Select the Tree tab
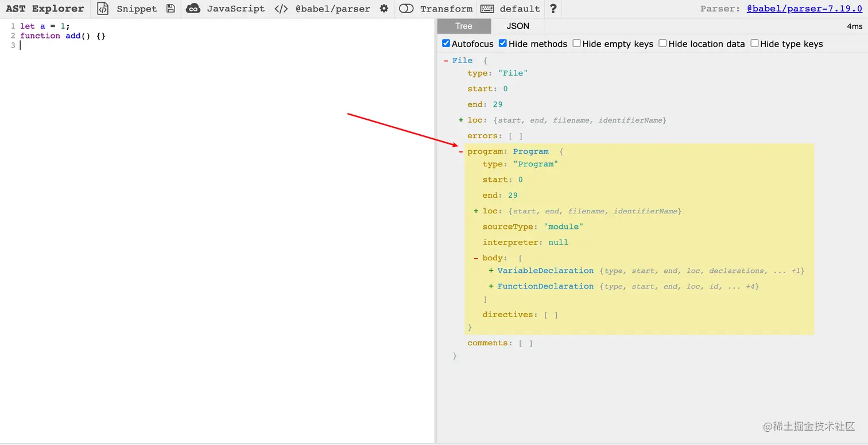Viewport: 868px width, 445px height. (x=463, y=26)
